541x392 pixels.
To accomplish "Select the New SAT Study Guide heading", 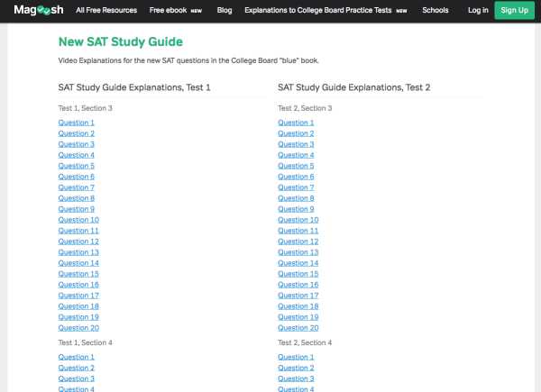I will coord(121,41).
